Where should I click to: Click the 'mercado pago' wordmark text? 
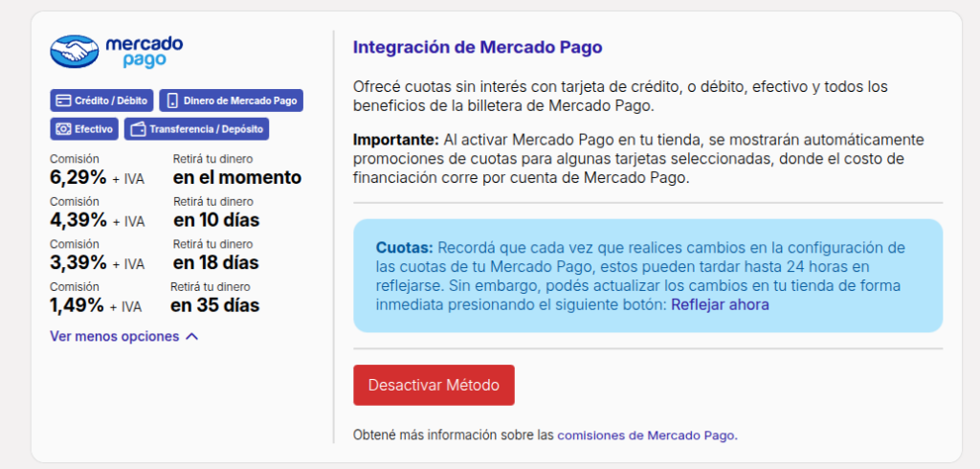[x=145, y=52]
